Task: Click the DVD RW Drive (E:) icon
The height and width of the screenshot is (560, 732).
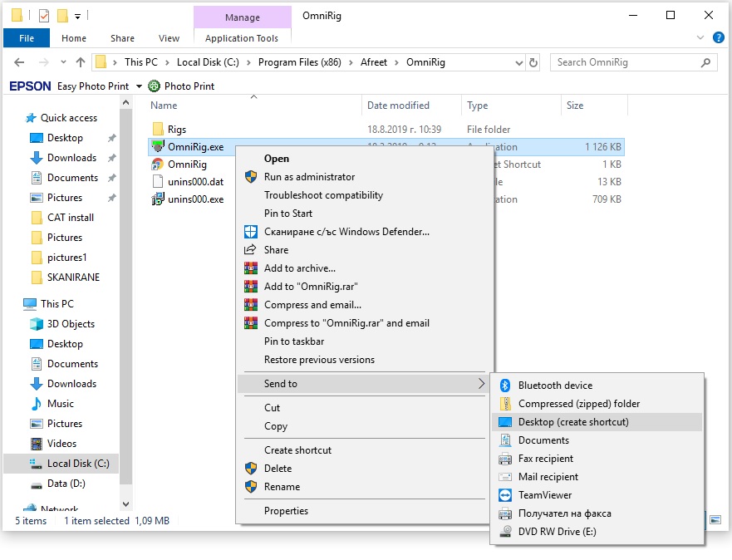Action: coord(505,532)
